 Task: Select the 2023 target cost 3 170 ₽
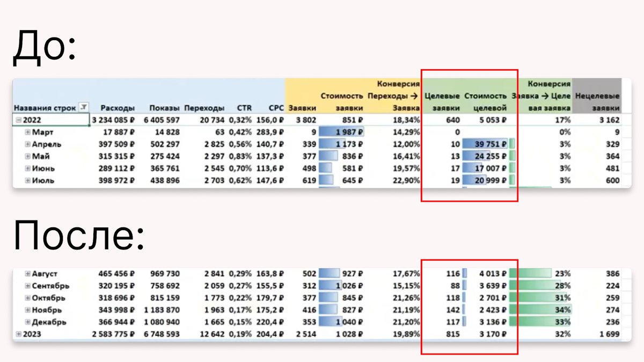pos(493,334)
